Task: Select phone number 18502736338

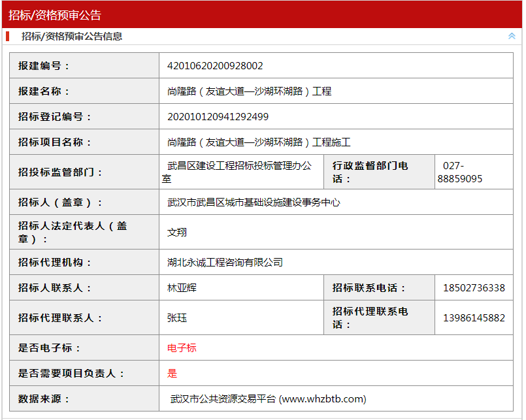Action: coord(474,288)
